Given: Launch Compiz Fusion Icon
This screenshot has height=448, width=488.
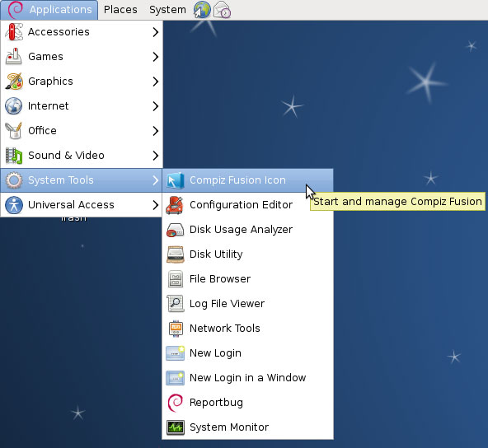Looking at the screenshot, I should point(248,180).
